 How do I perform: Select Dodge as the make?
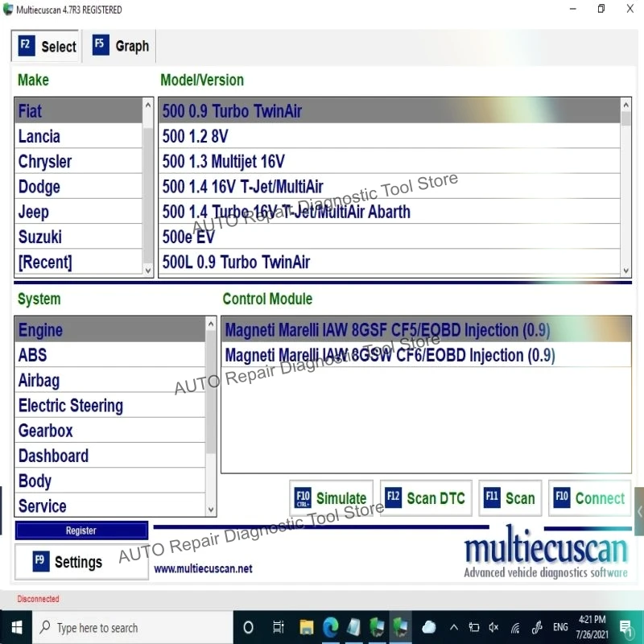tap(78, 187)
